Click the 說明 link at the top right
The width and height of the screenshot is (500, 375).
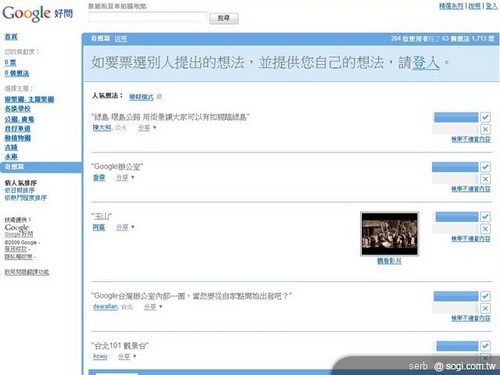point(475,6)
